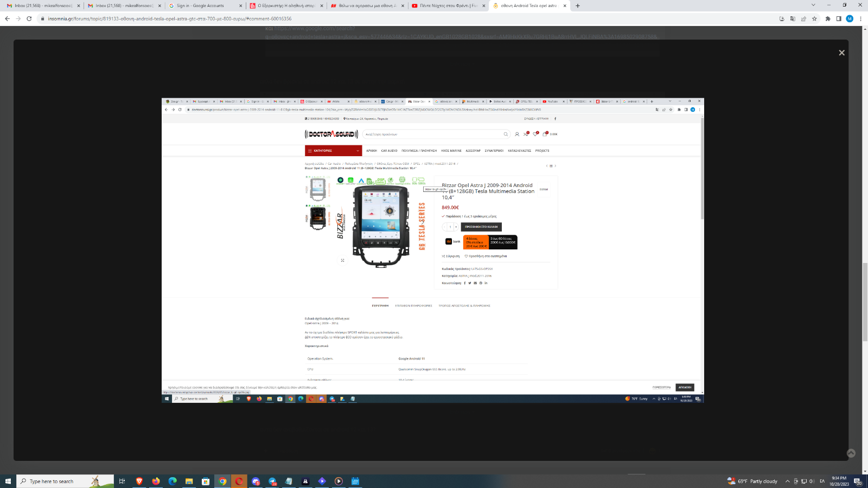Open the Windows Start menu
Screen dimensions: 868x488
coord(8,481)
